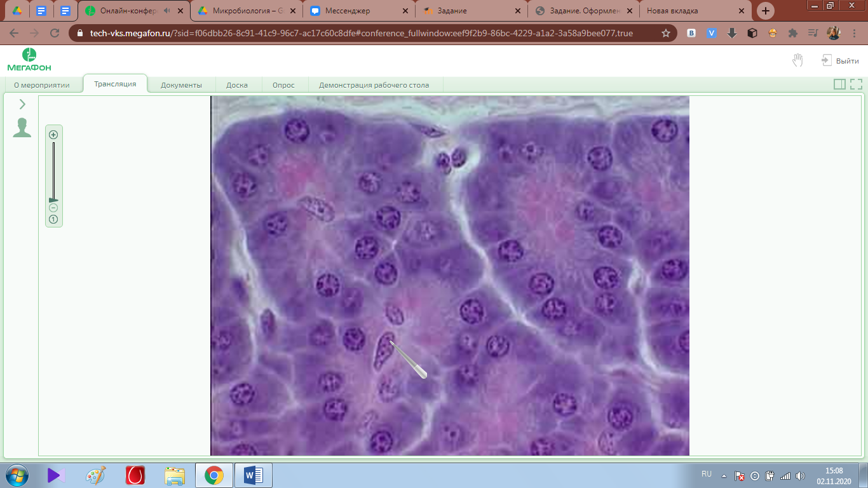
Task: Switch to Микробиология browser tab
Action: (x=246, y=11)
